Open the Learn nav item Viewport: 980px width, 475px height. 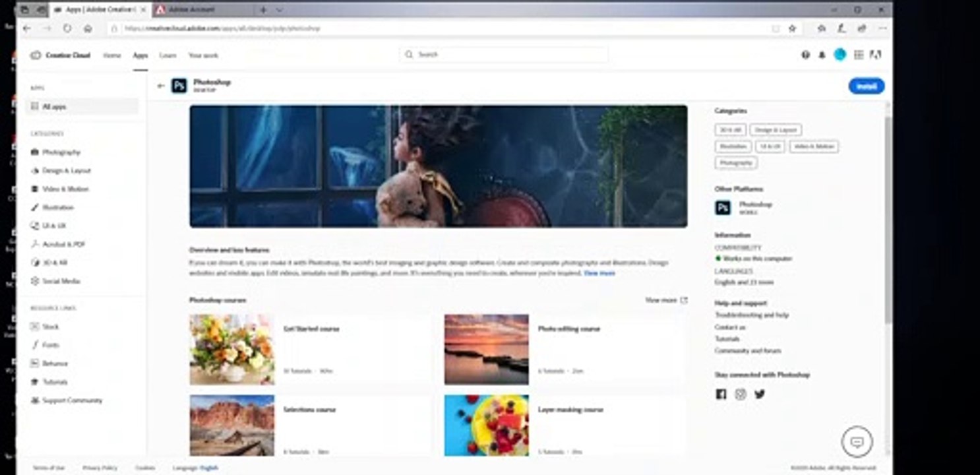click(x=168, y=55)
